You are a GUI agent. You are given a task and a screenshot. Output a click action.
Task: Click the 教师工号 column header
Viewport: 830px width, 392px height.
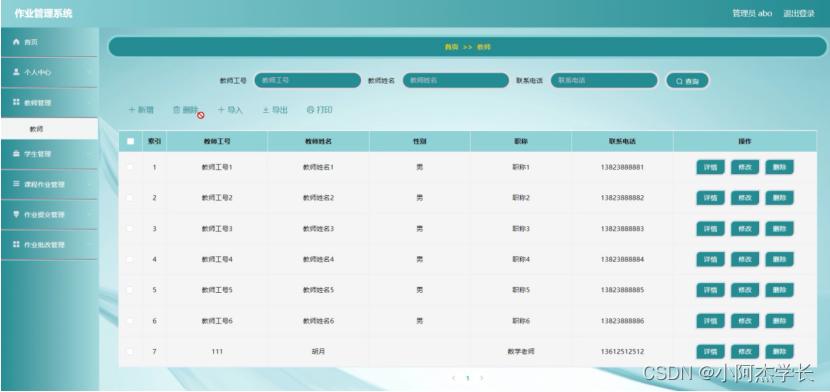pyautogui.click(x=217, y=141)
